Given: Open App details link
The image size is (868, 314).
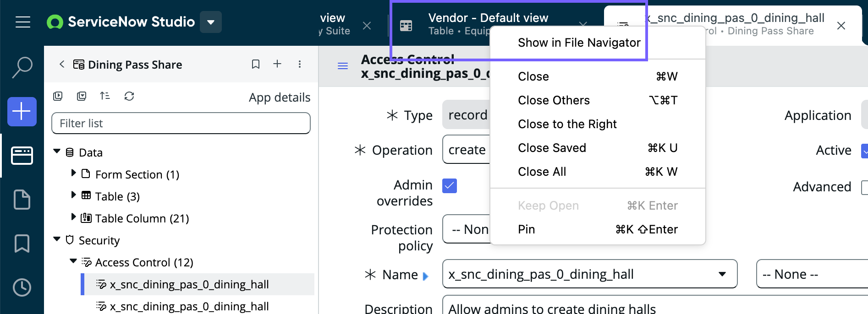Looking at the screenshot, I should [x=280, y=97].
